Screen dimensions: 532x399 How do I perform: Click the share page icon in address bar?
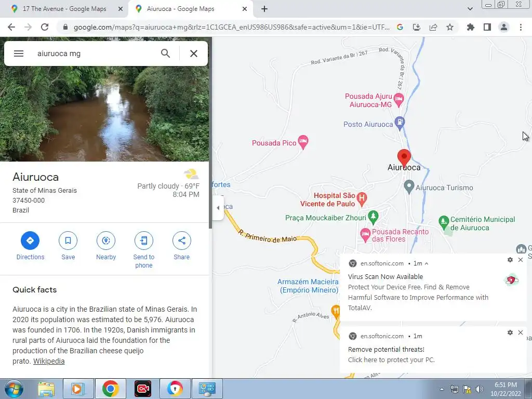(433, 27)
